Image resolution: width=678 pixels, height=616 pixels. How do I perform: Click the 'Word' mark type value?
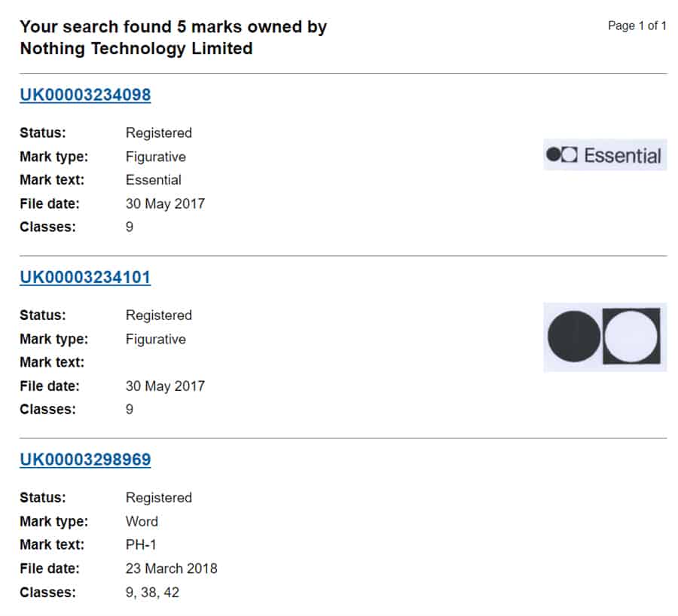point(142,521)
